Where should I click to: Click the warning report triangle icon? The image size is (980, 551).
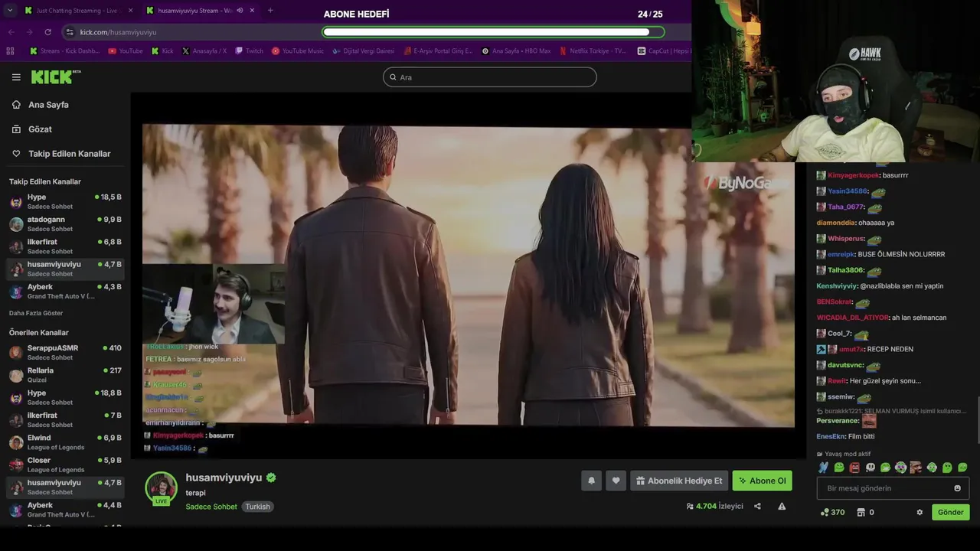[782, 506]
